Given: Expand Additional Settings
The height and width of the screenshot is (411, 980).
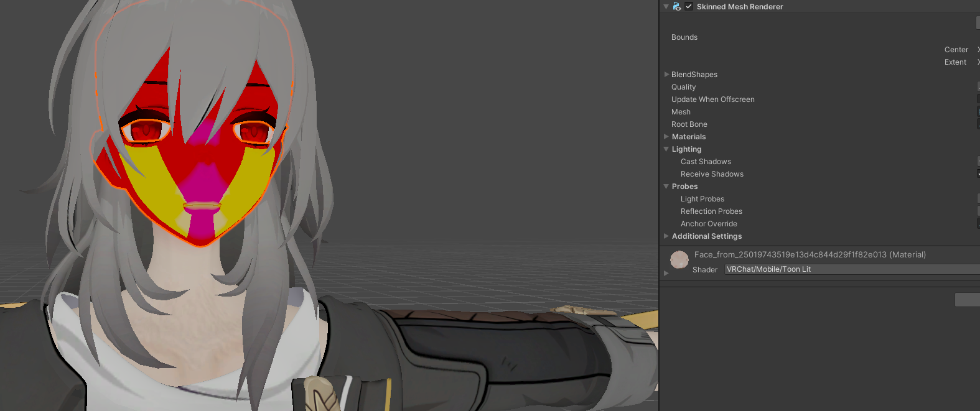Looking at the screenshot, I should tap(667, 236).
